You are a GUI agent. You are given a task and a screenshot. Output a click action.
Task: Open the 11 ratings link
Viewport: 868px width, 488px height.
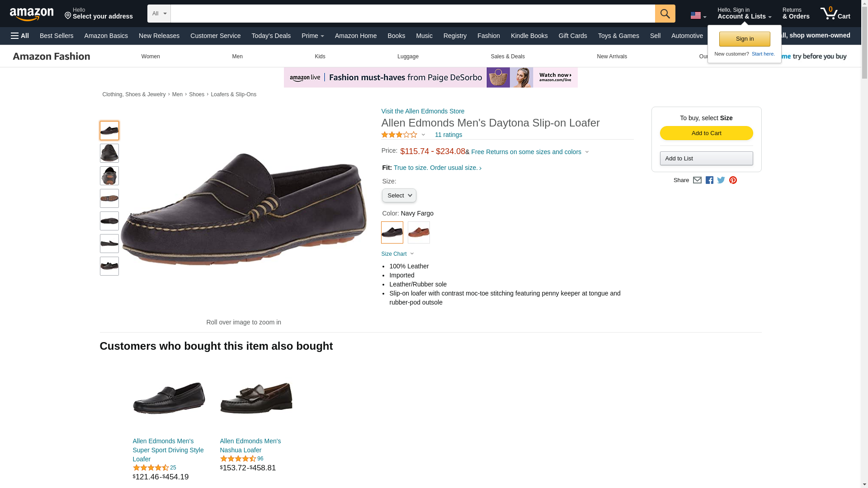(448, 135)
